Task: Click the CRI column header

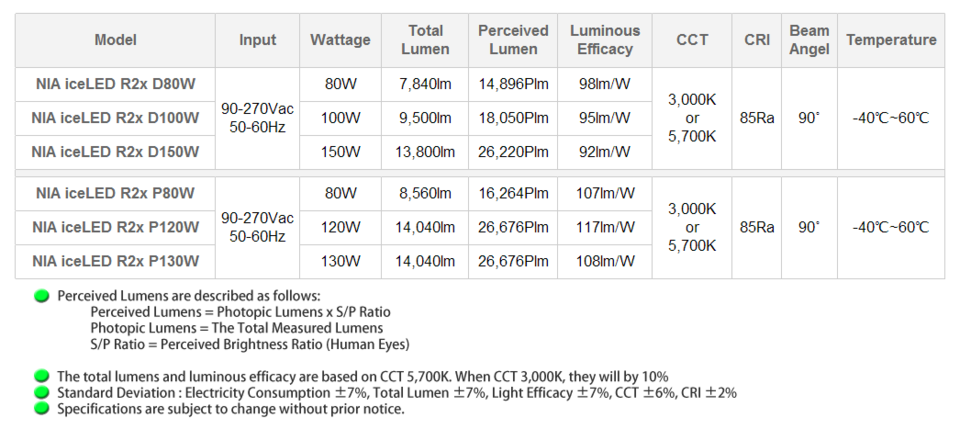Action: [757, 40]
